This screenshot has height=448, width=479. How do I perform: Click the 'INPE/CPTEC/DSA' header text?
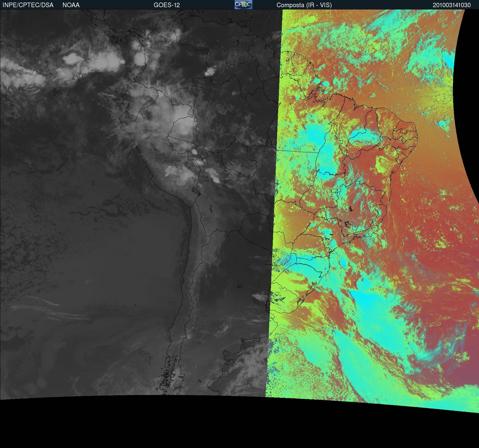pyautogui.click(x=28, y=5)
